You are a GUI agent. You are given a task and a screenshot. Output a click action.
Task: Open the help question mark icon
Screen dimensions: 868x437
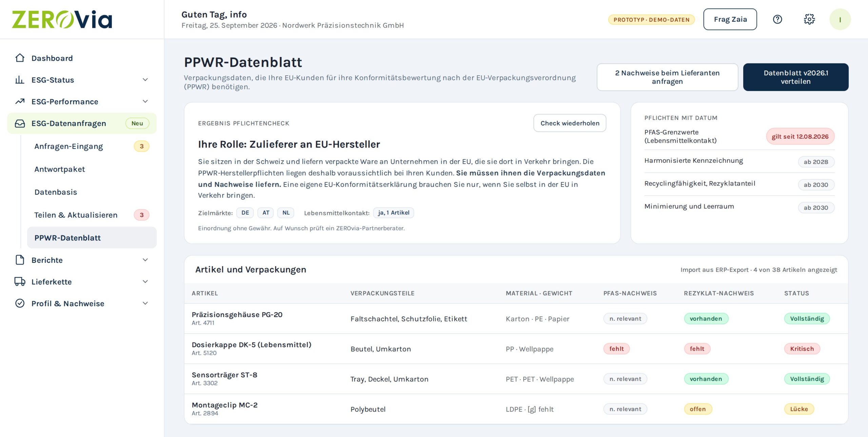[x=777, y=19]
